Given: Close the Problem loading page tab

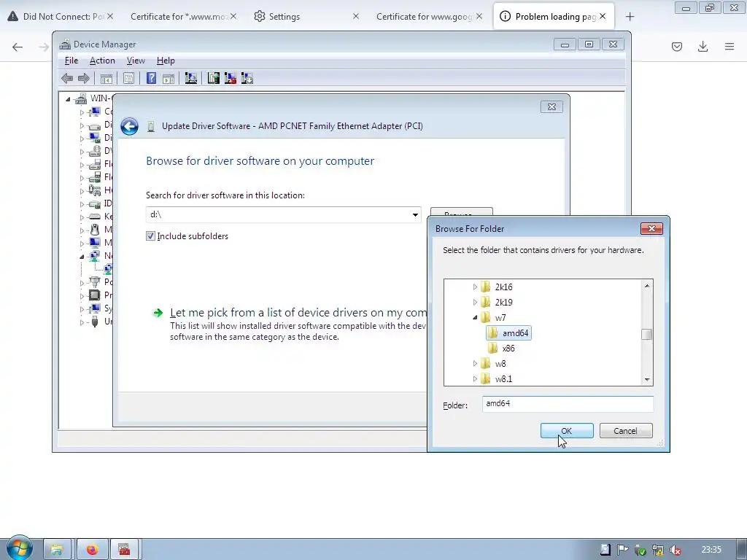Looking at the screenshot, I should click(603, 16).
